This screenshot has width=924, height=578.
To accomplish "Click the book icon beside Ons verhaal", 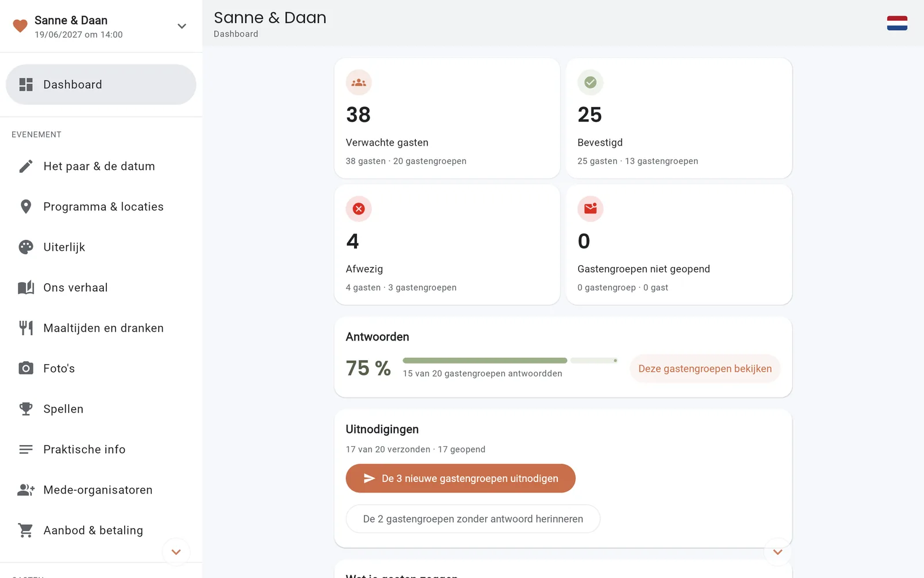I will pos(26,288).
